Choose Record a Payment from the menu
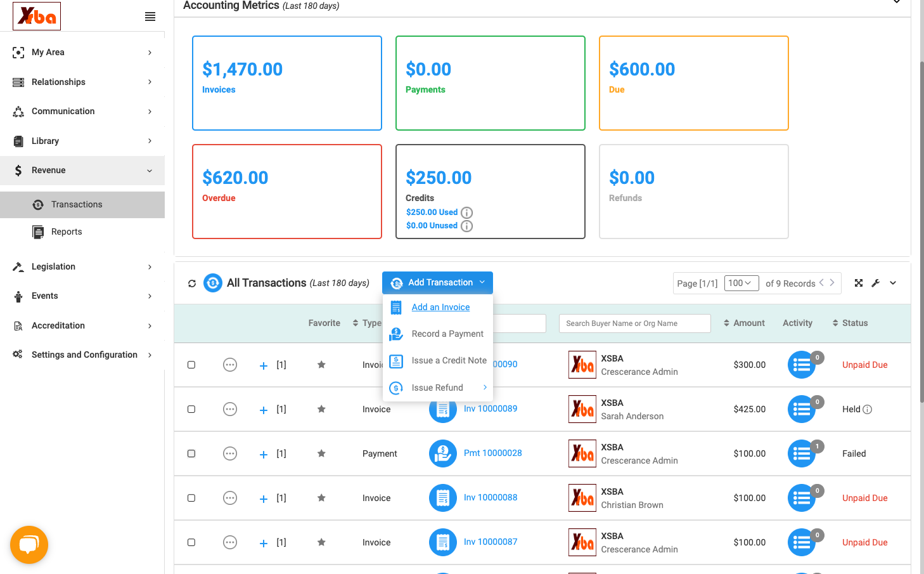 [447, 334]
